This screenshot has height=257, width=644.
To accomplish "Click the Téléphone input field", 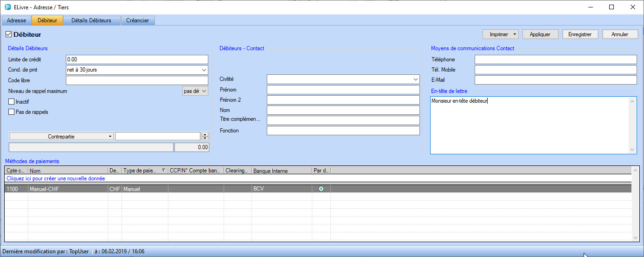I will pos(555,59).
